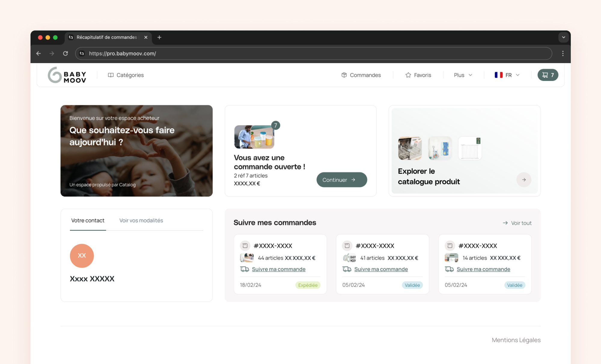The height and width of the screenshot is (364, 601).
Task: Click the Babymoov logo
Action: tap(67, 75)
